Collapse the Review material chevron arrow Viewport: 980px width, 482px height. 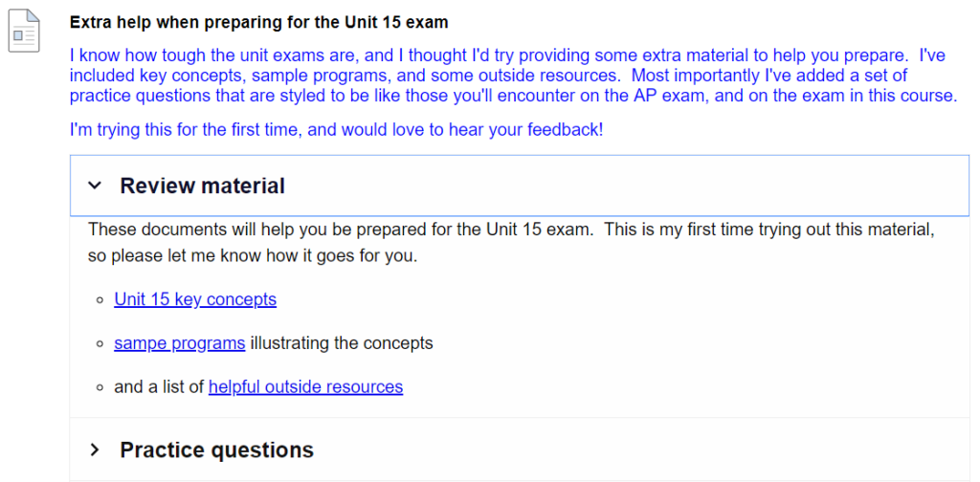point(94,186)
